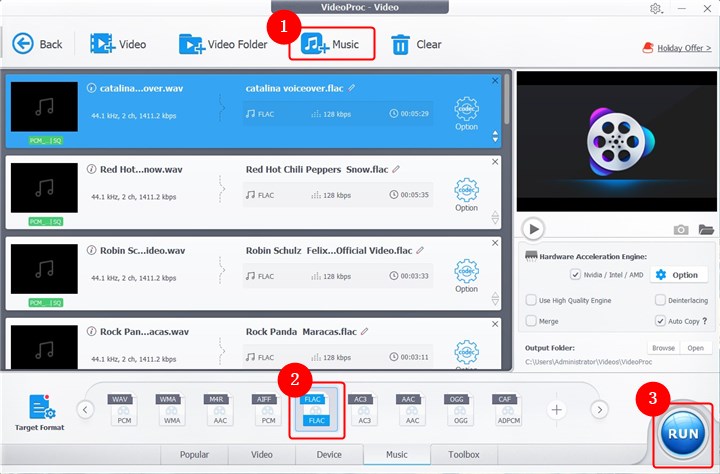
Task: Add a new format with plus button
Action: tap(556, 409)
